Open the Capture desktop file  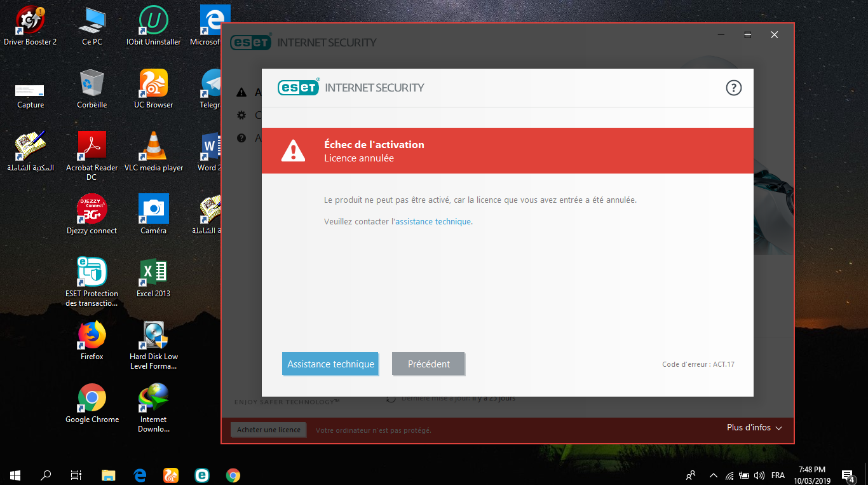(x=30, y=95)
